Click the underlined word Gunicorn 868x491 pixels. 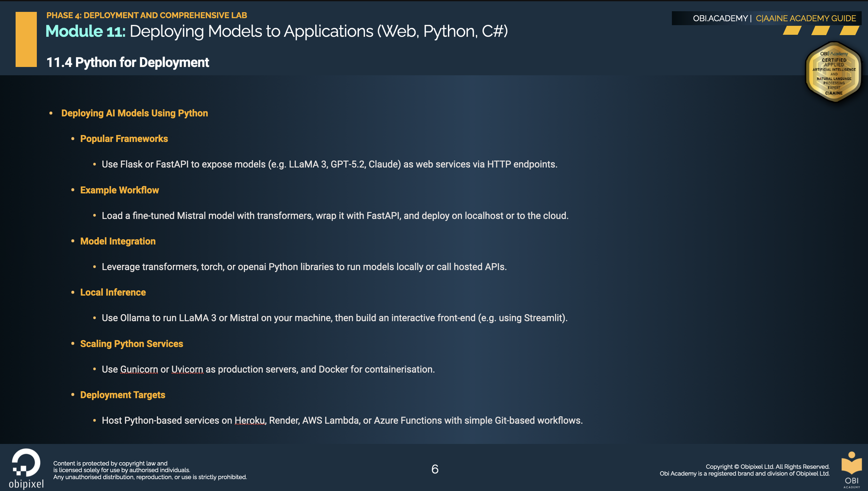[139, 369]
